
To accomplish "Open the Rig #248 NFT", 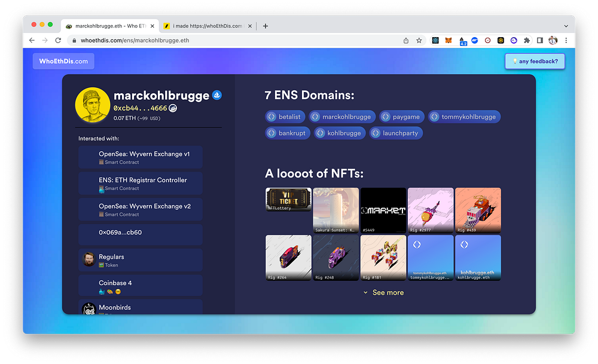I will click(x=336, y=258).
